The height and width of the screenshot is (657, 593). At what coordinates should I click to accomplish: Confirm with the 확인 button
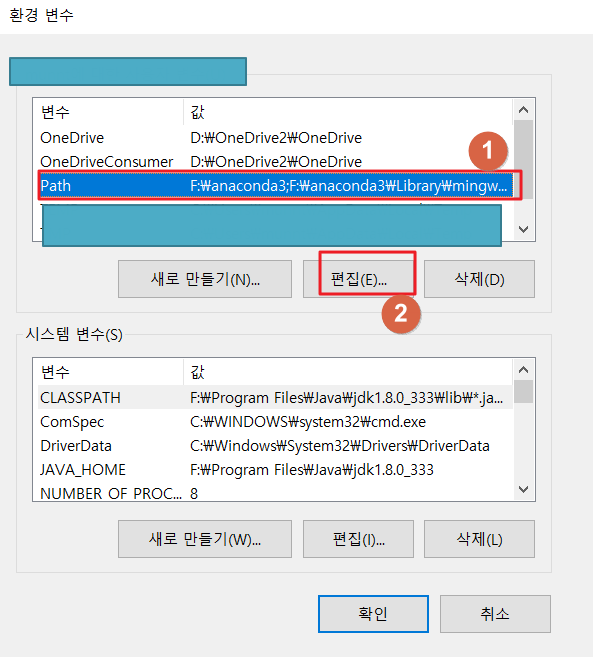pyautogui.click(x=373, y=614)
